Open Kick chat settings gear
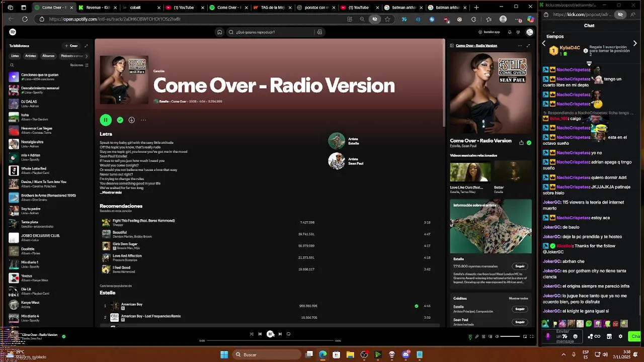Viewport: 644px width, 362px height. [620, 336]
